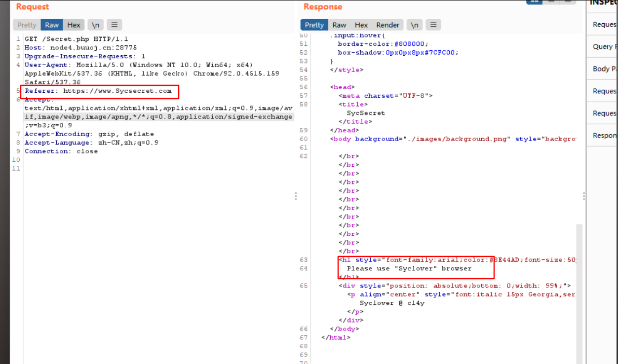Click the Referer: https://www.Sycsecret.com header
This screenshot has width=618, height=364.
(x=98, y=91)
